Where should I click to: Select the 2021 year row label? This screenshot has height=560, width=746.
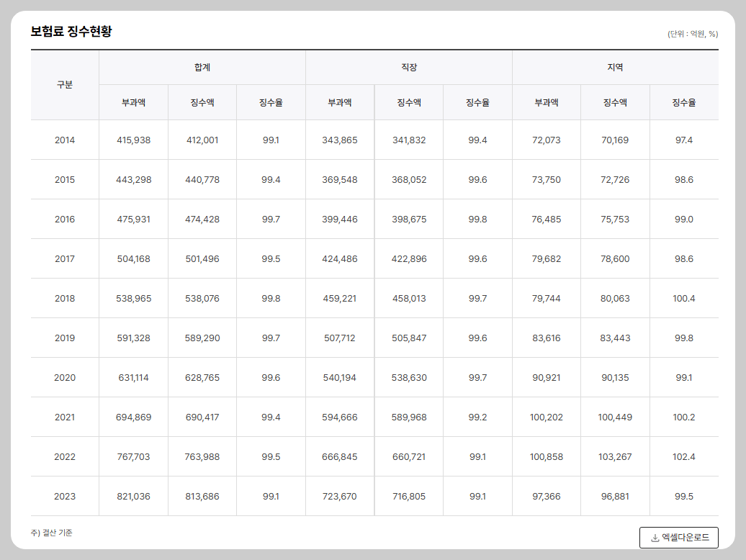point(65,417)
